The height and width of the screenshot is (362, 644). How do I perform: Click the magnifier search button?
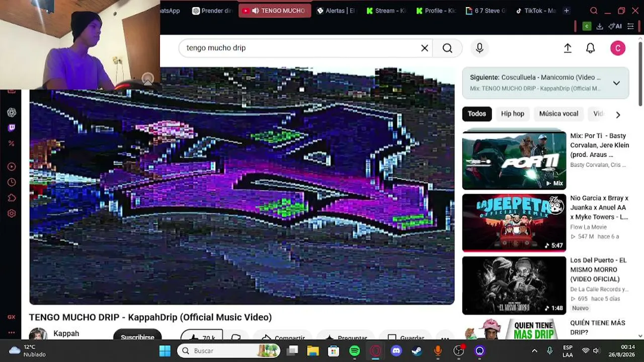tap(447, 48)
